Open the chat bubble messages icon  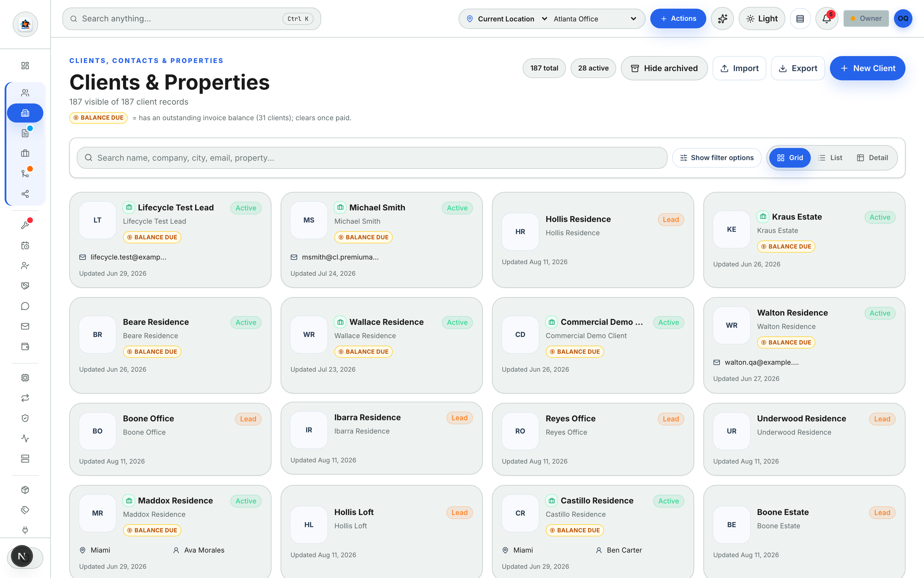click(x=25, y=306)
